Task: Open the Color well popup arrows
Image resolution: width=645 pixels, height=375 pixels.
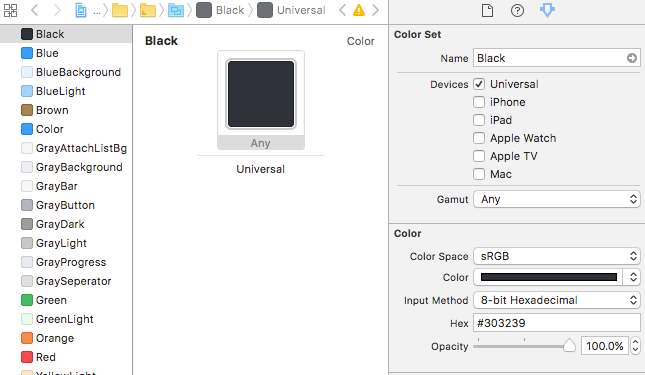Action: pos(633,277)
